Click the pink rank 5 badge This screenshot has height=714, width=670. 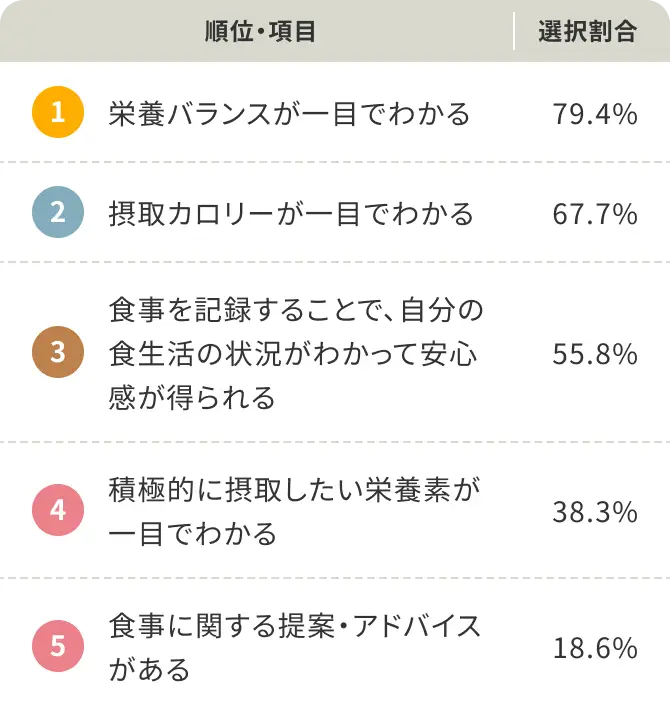pos(58,646)
